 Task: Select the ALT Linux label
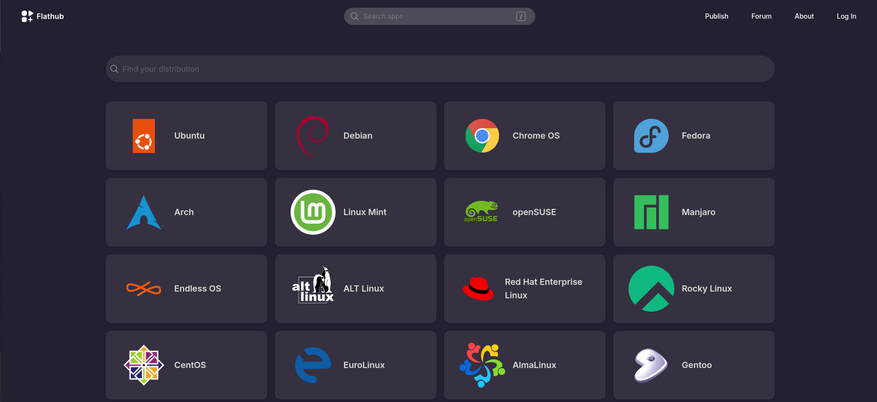(x=364, y=289)
